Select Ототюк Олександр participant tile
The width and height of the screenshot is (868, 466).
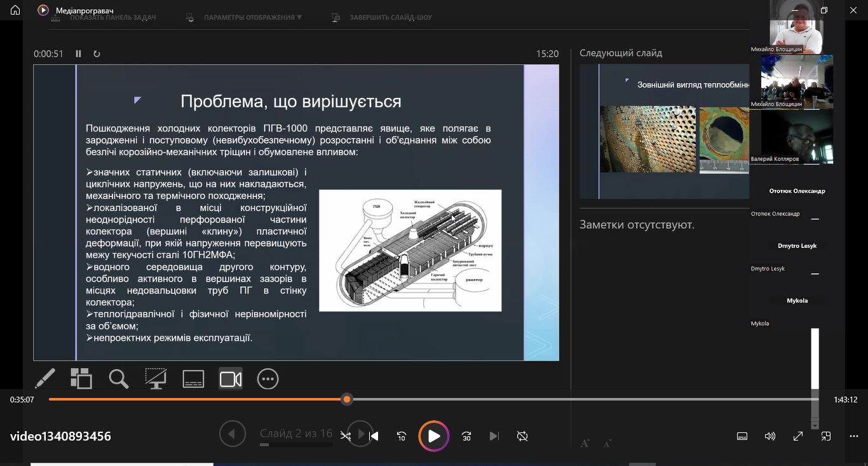pos(797,191)
